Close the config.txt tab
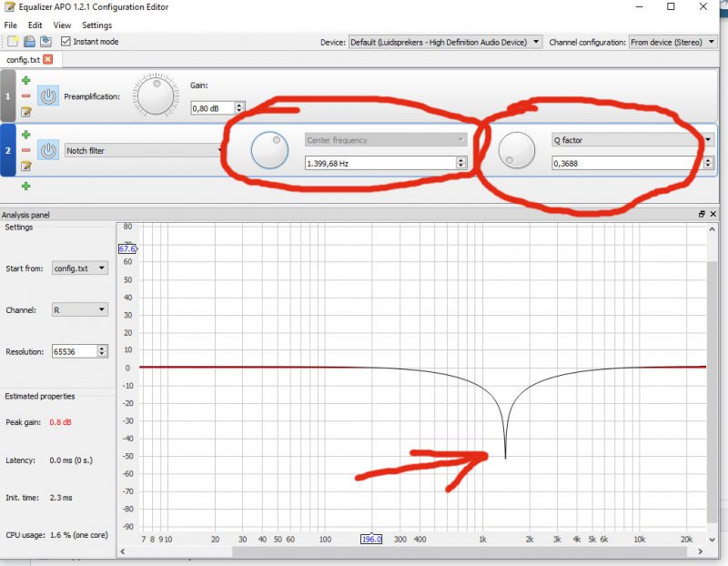The height and width of the screenshot is (566, 728). coord(48,59)
